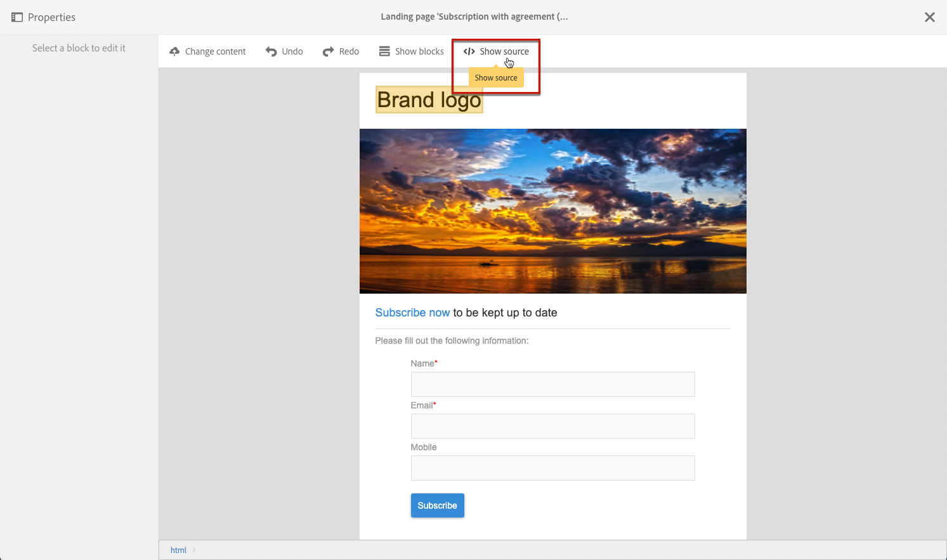
Task: Click the breadcrumb chevron after html
Action: (194, 550)
